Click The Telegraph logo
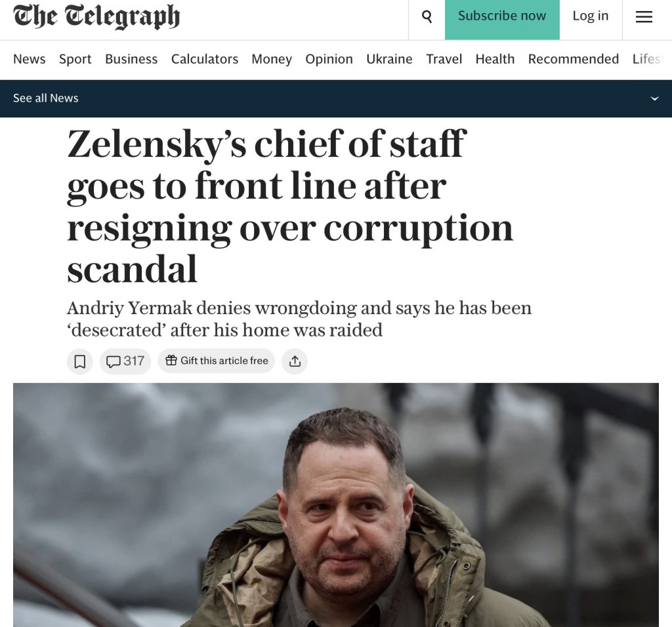672x627 pixels. pos(96,17)
